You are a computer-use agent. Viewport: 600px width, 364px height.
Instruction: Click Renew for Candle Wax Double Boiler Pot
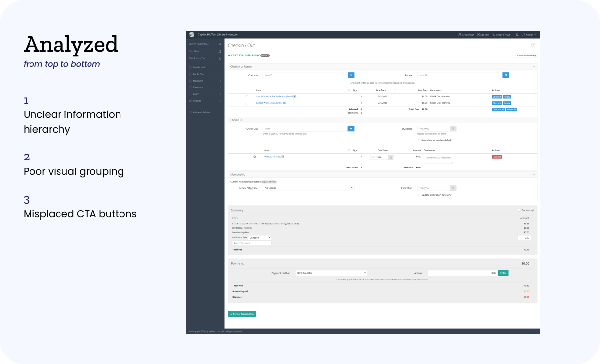507,97
